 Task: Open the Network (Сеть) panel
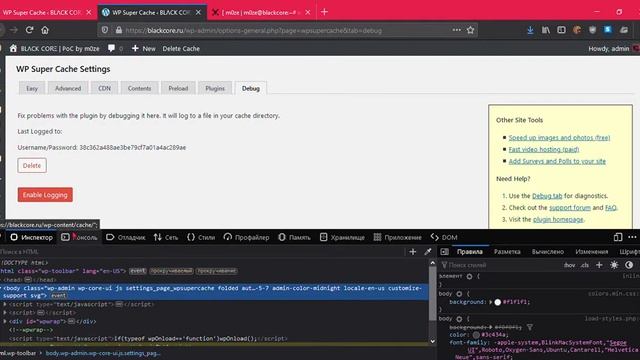[x=166, y=237]
